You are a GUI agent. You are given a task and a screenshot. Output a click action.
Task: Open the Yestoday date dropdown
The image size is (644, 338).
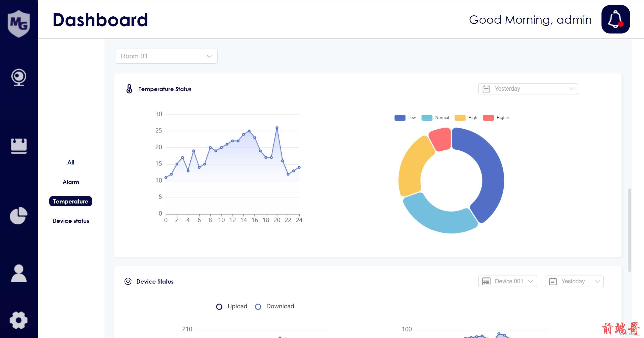click(x=574, y=281)
